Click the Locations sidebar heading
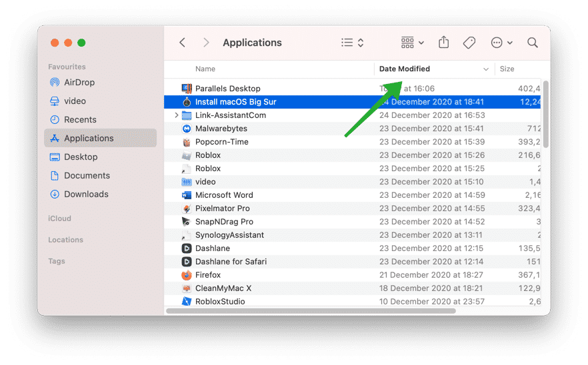Image resolution: width=588 pixels, height=365 pixels. 65,240
